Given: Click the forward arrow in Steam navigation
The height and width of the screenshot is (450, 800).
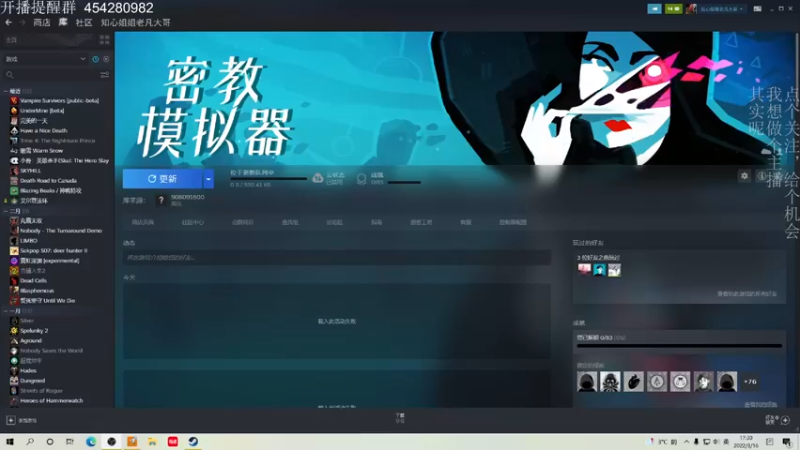Looking at the screenshot, I should (22, 22).
